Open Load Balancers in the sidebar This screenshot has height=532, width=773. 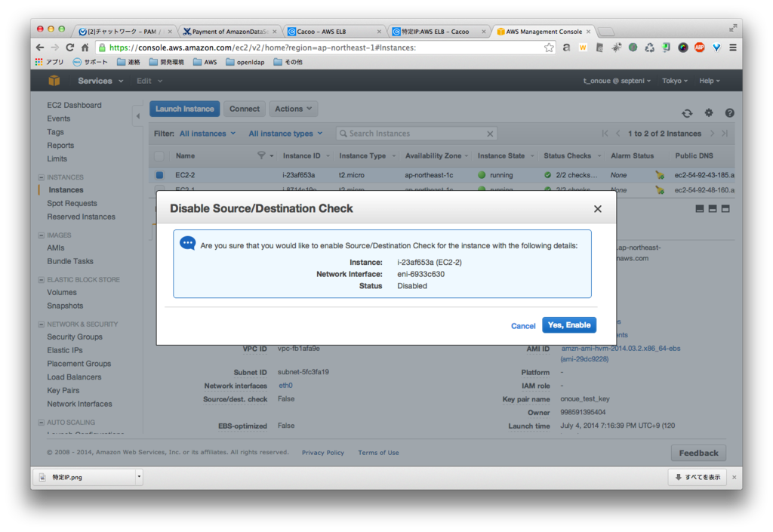tap(75, 377)
